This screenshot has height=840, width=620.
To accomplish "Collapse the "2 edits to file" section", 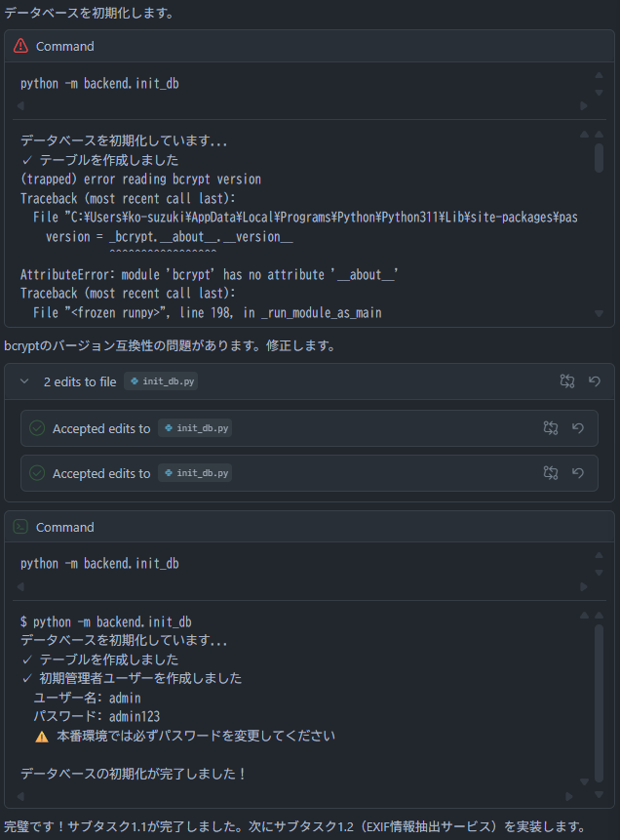I will 24,381.
